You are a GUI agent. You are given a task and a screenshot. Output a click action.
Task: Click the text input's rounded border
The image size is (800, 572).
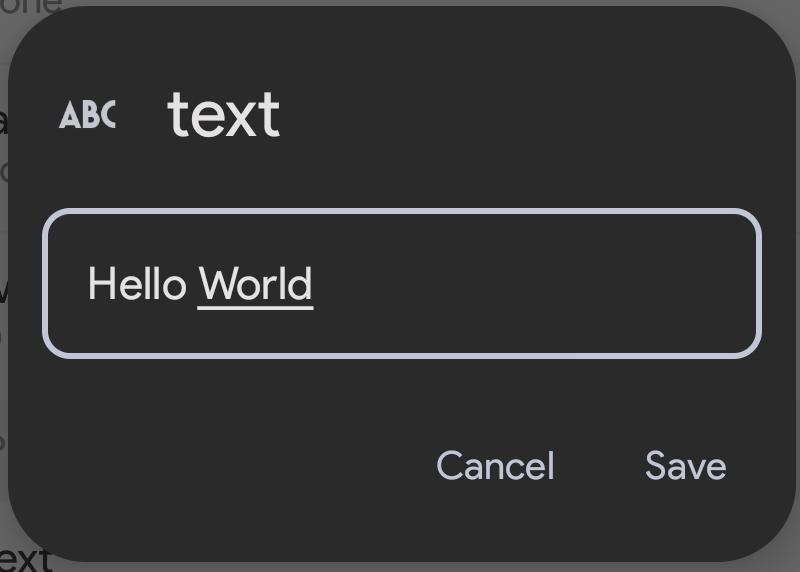(402, 212)
